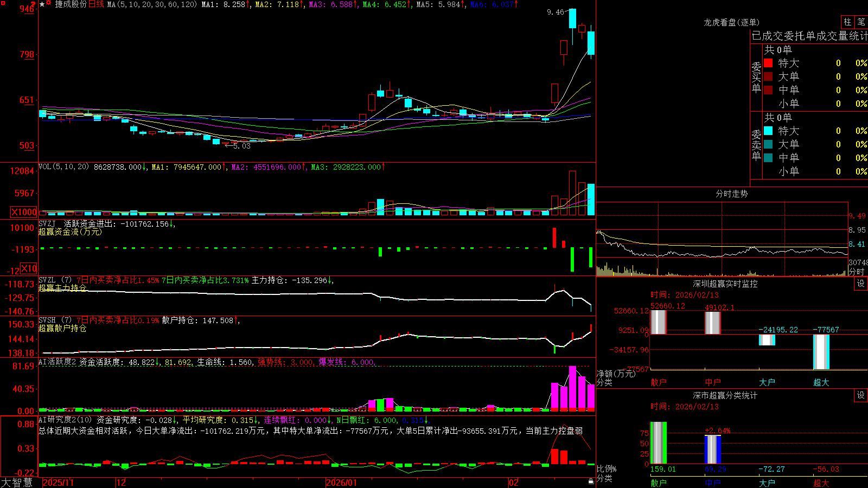This screenshot has height=488, width=868.
Task: Switch order view to 柱 bar mode
Action: click(847, 22)
